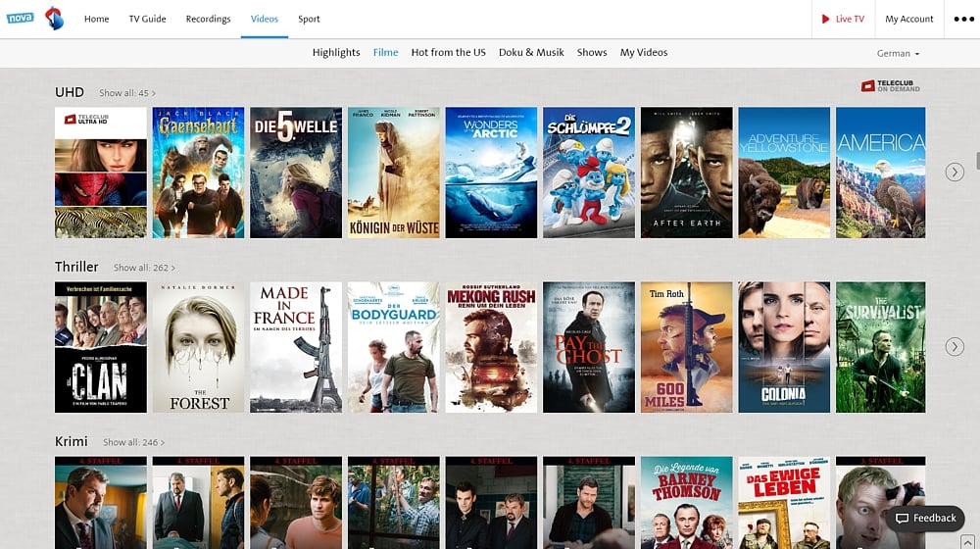The image size is (980, 549).
Task: Open My Account
Action: (x=908, y=19)
